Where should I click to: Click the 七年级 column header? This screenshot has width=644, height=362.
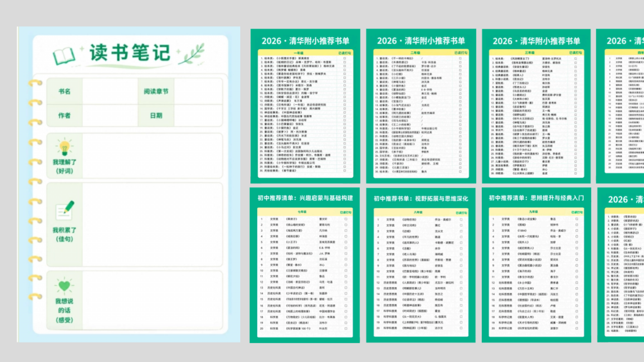point(302,212)
